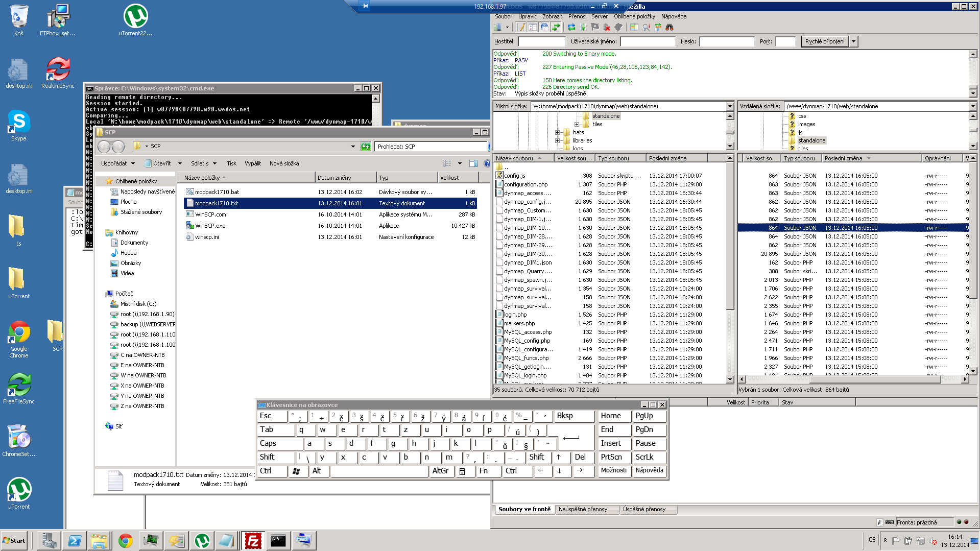980x551 pixels.
Task: Open the Přenos menu in FileZilla
Action: coord(577,16)
